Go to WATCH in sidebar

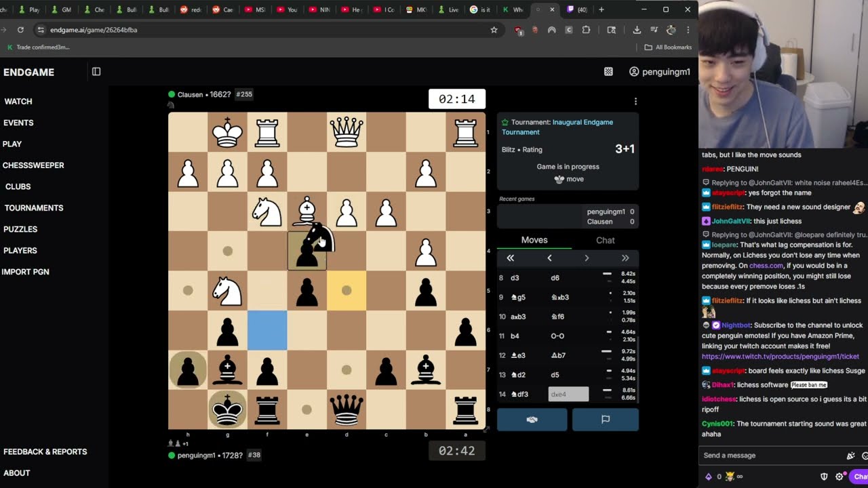tap(18, 102)
